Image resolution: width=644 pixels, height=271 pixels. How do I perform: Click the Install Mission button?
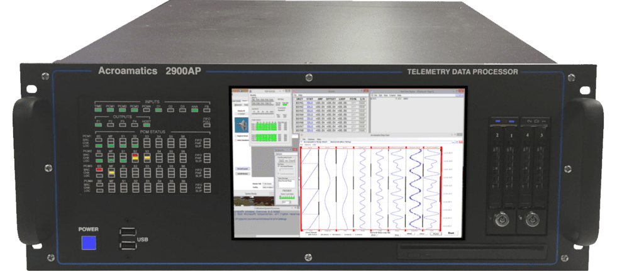(x=241, y=174)
